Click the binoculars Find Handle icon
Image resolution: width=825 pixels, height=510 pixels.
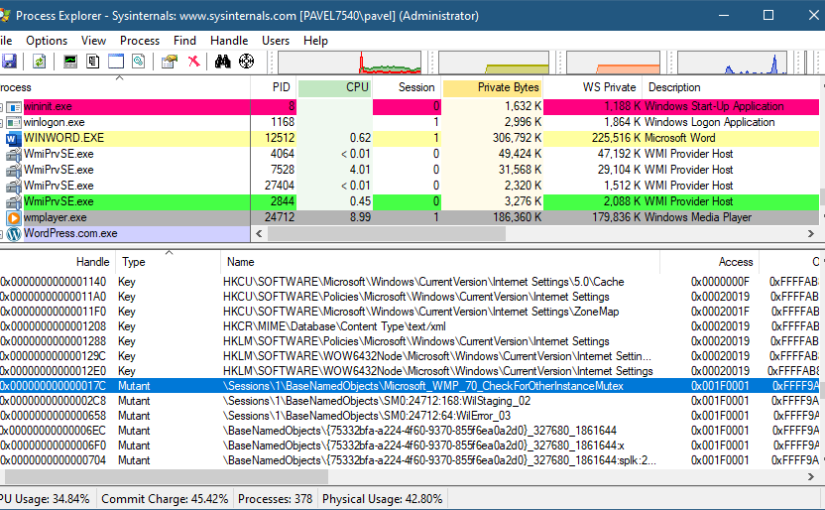coord(223,62)
